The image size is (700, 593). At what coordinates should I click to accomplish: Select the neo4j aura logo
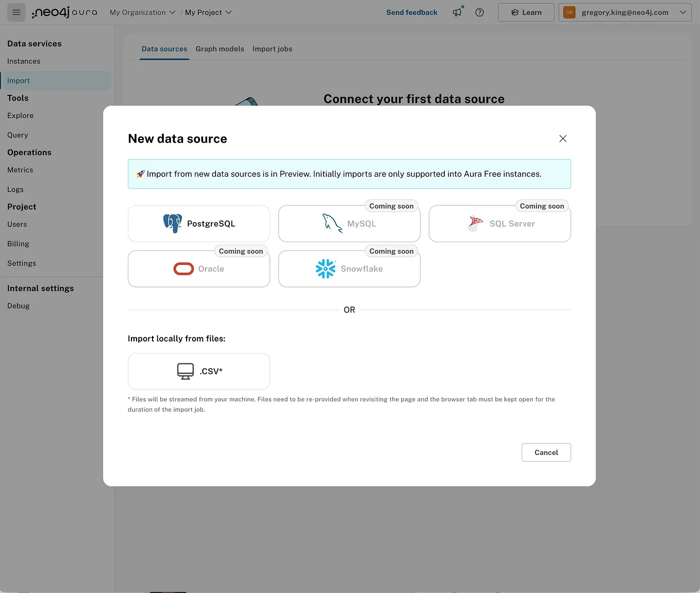(x=64, y=12)
